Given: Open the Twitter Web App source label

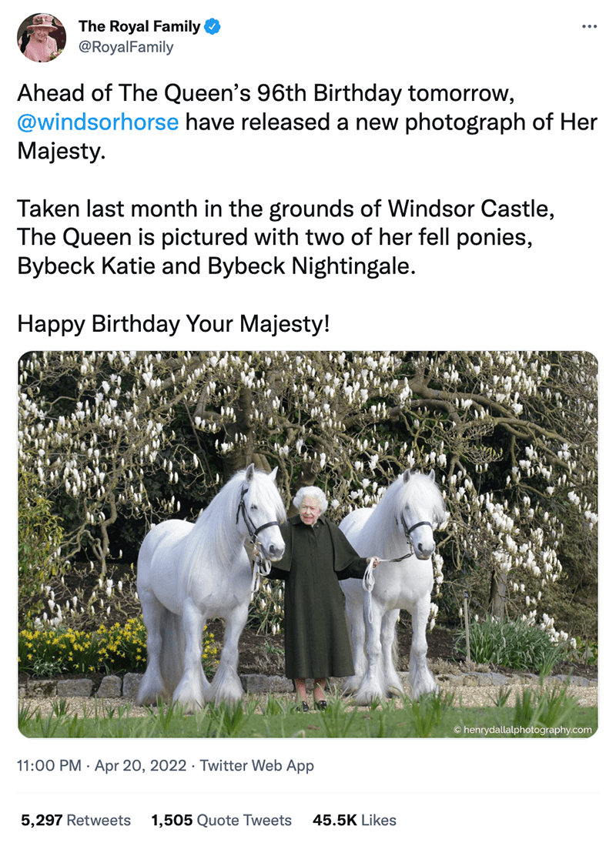Looking at the screenshot, I should tap(257, 766).
